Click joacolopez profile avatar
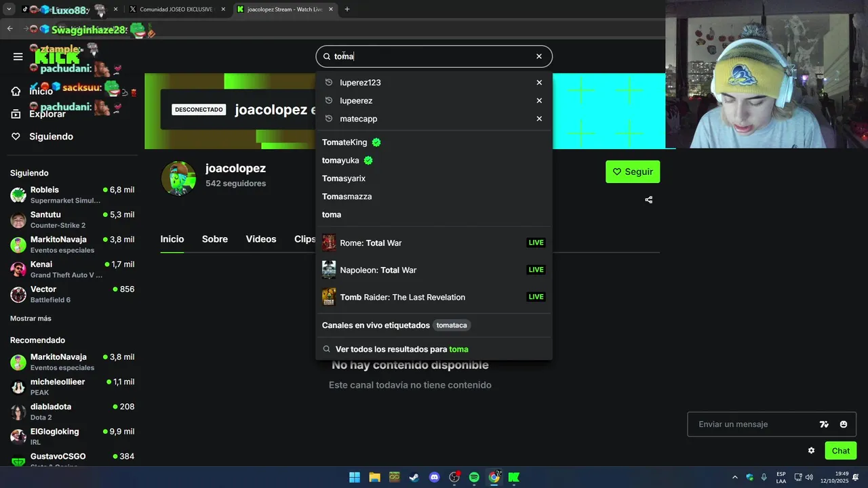 point(178,178)
